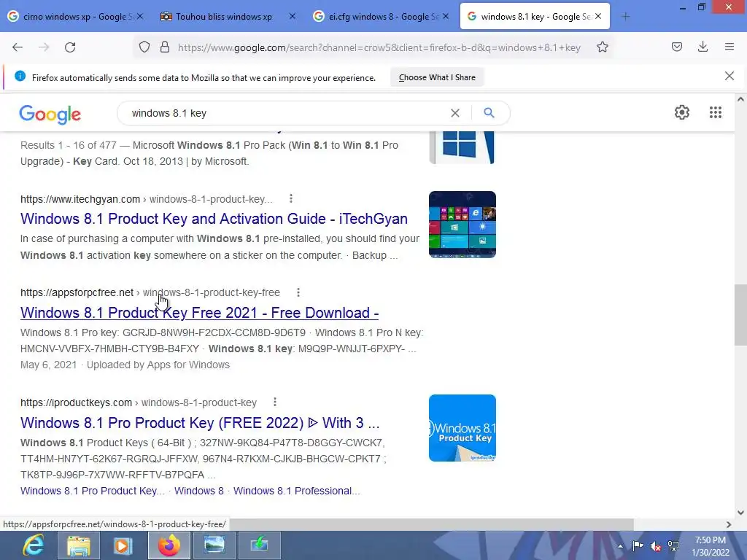This screenshot has width=747, height=560.
Task: Click the https://www.itechgyan.com result URL
Action: (80, 199)
